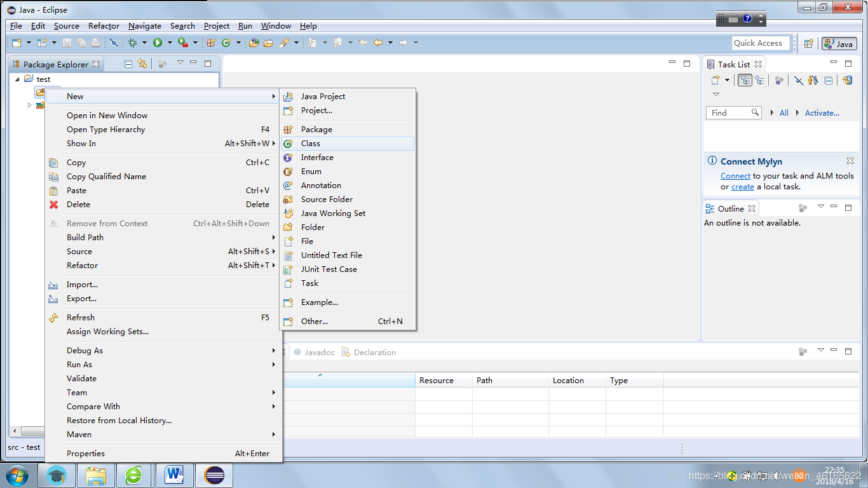The height and width of the screenshot is (488, 868).
Task: Select the Java perspective button
Action: coord(838,43)
